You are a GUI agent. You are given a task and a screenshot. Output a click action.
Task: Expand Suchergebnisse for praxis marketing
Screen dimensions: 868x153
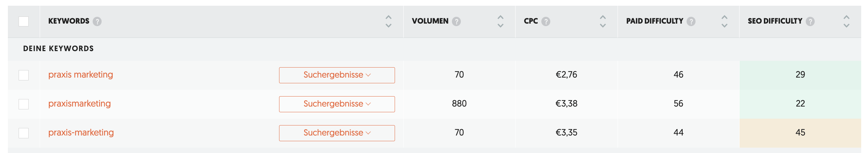point(337,75)
